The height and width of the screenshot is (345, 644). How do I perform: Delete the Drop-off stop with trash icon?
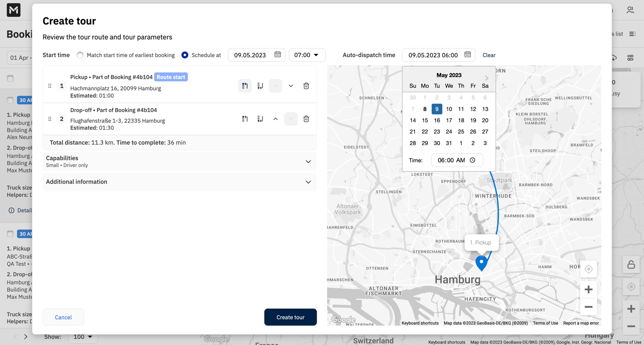coord(306,119)
